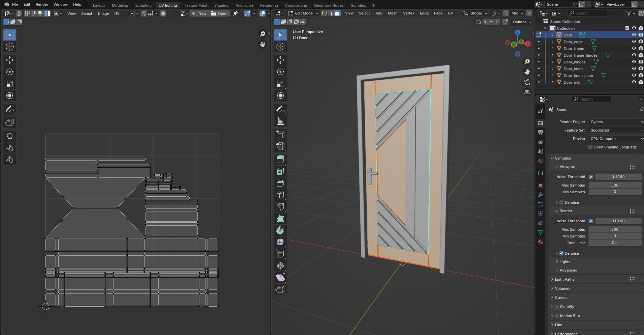
Task: Open Render Engine dropdown
Action: click(x=616, y=122)
